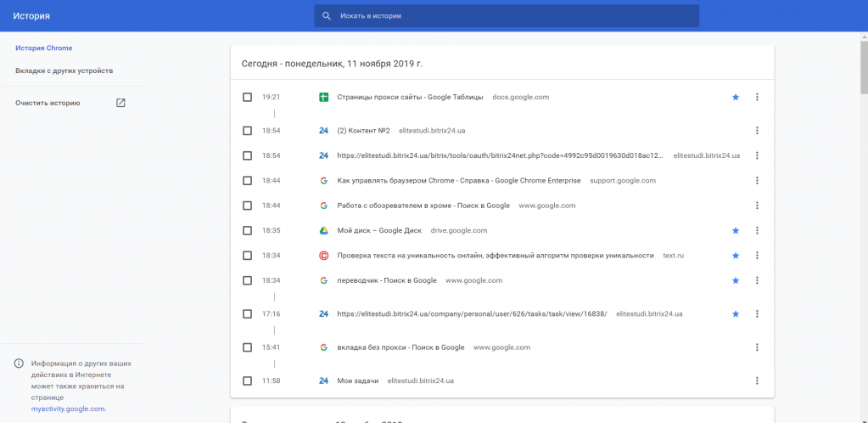
Task: Tick checkbox for 18:34 Проверка текста entry
Action: 248,256
